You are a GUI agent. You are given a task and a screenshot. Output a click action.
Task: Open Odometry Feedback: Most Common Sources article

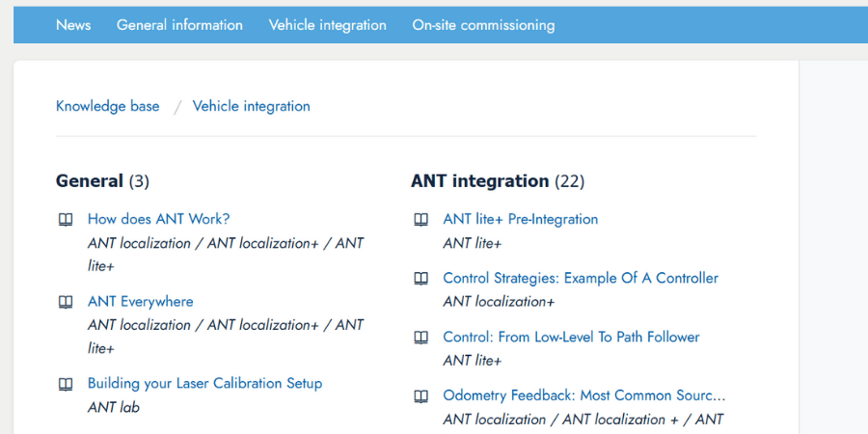(584, 395)
